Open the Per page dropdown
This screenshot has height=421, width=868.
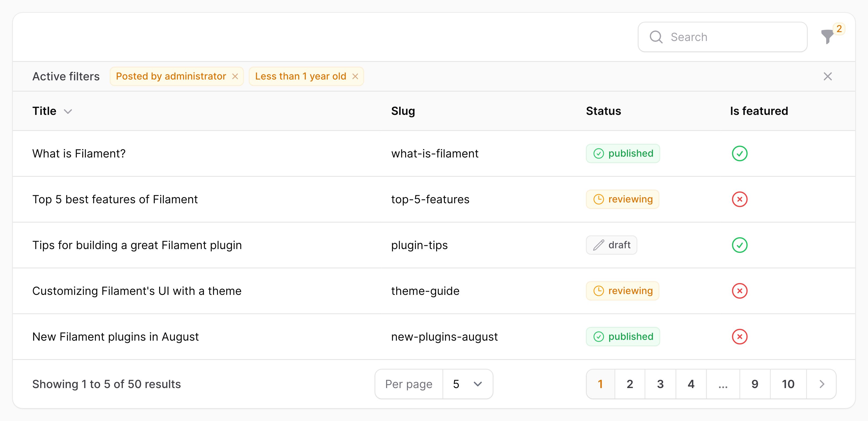pos(468,384)
